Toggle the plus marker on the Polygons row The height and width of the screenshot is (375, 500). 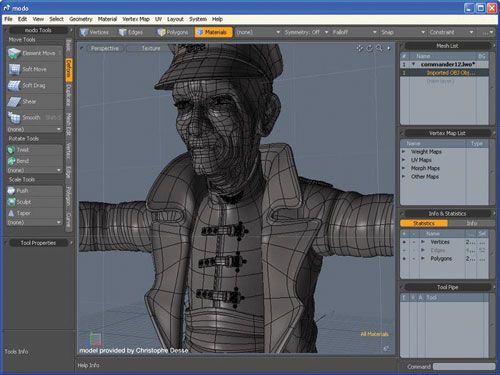404,259
